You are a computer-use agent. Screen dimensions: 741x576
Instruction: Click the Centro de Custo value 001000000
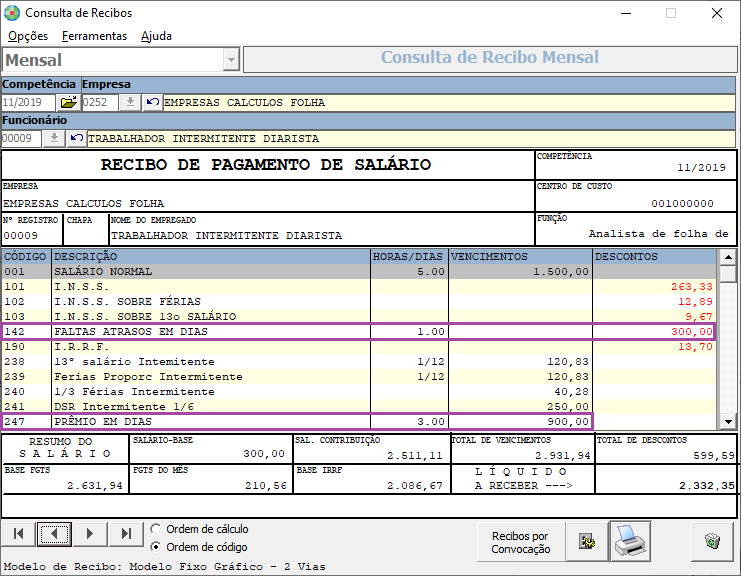pyautogui.click(x=682, y=204)
